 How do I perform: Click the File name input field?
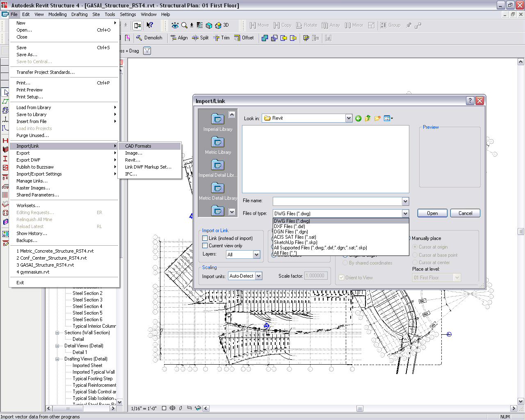(338, 201)
